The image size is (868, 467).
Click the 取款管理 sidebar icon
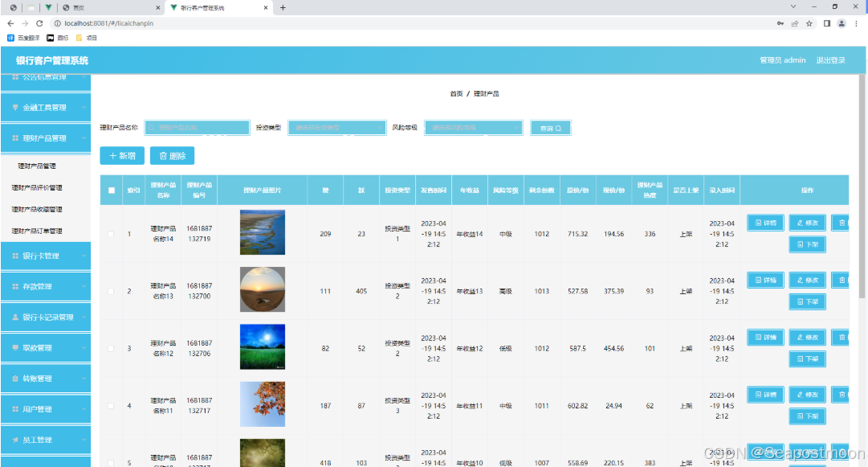pos(15,348)
